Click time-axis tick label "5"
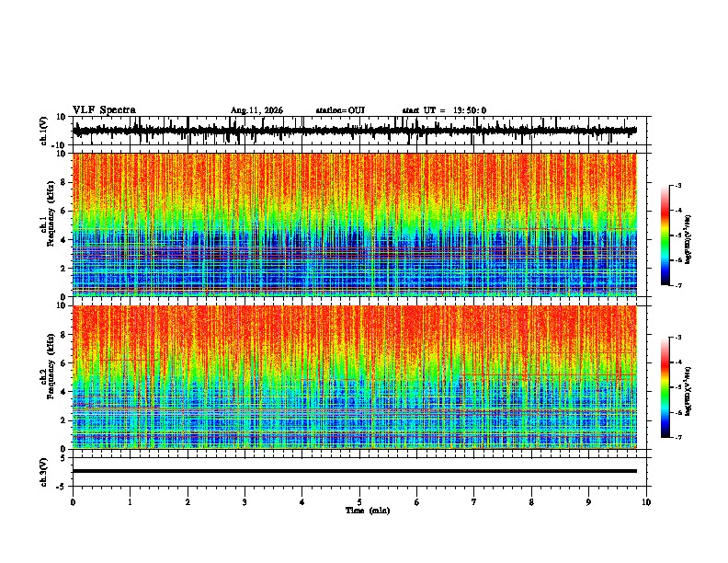The image size is (728, 563). tap(359, 502)
